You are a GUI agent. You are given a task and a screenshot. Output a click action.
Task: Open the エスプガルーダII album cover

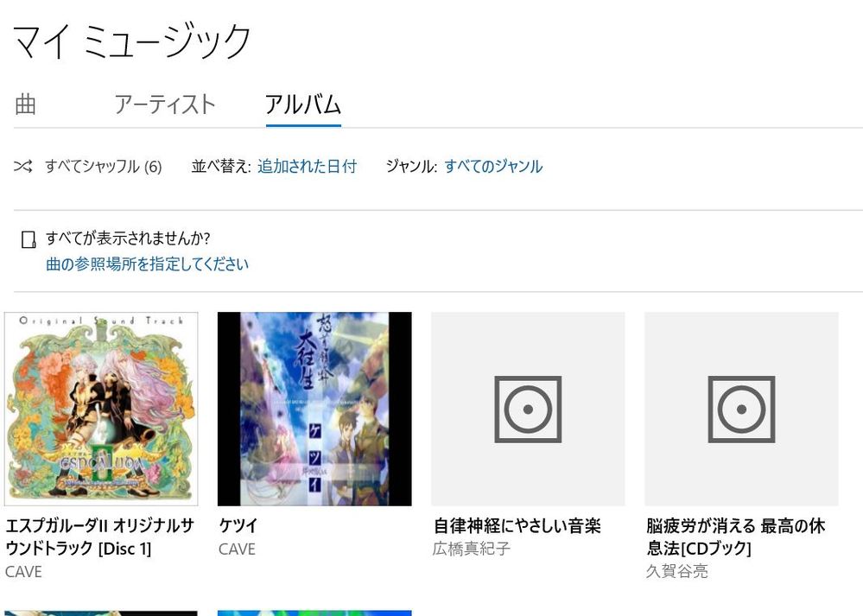click(101, 409)
